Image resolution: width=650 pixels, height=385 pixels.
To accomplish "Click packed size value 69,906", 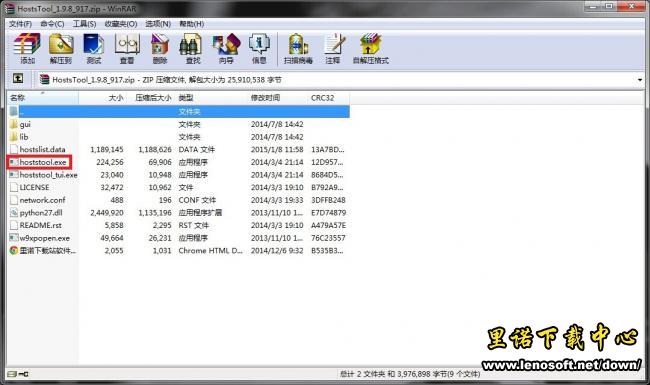I will pyautogui.click(x=160, y=162).
